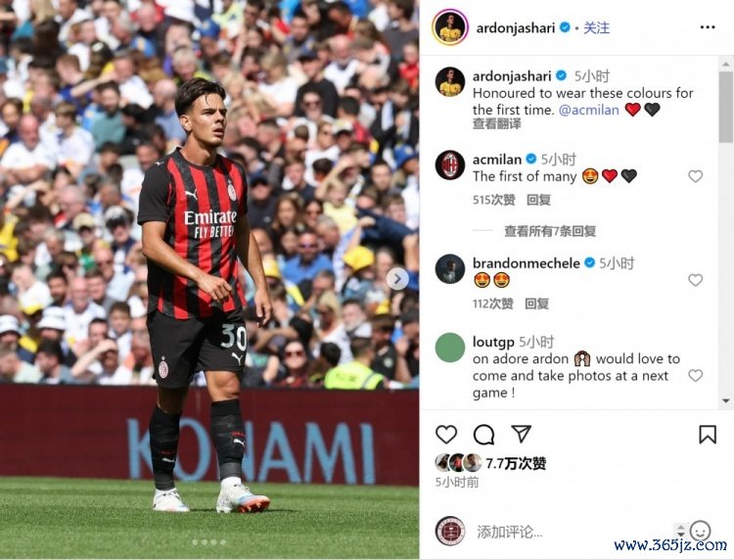Open the three-dot more options menu
Viewport: 734px width, 560px height.
pyautogui.click(x=708, y=27)
